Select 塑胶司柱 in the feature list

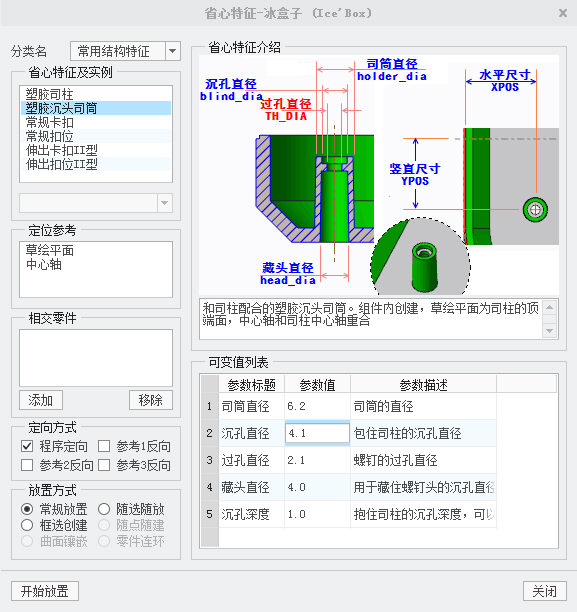tap(96, 94)
